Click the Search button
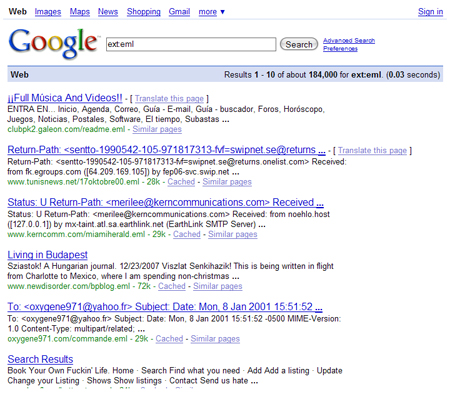450x394 pixels. pos(299,44)
